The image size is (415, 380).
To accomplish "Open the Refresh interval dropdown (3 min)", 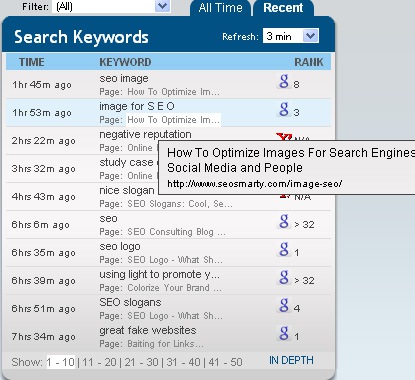I will pos(291,36).
